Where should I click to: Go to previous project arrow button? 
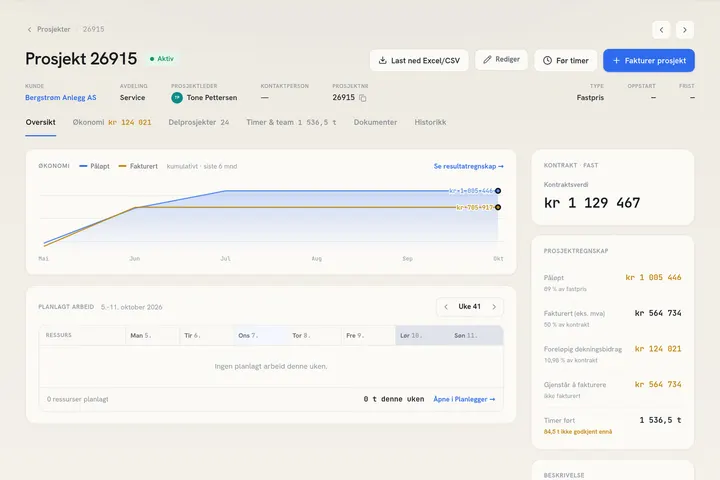[661, 30]
